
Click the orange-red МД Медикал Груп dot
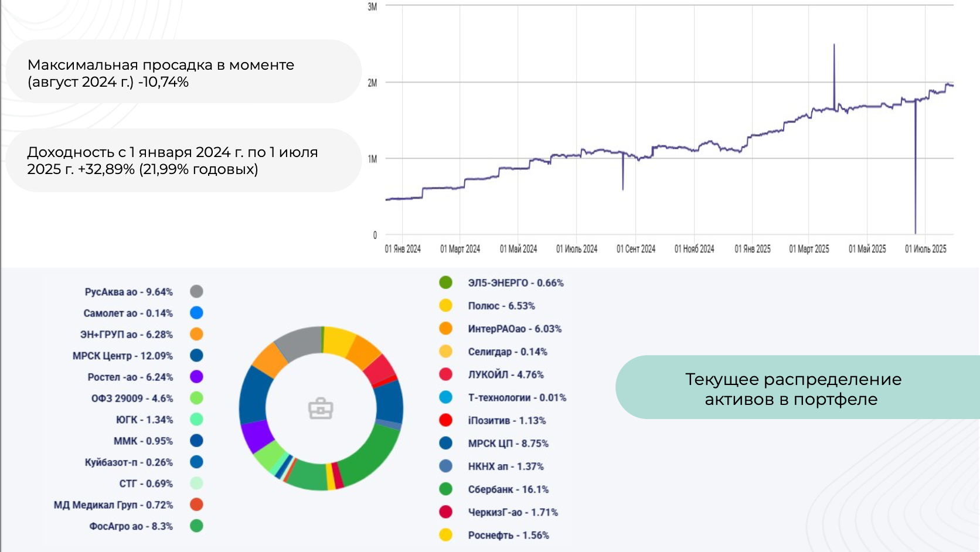(196, 505)
